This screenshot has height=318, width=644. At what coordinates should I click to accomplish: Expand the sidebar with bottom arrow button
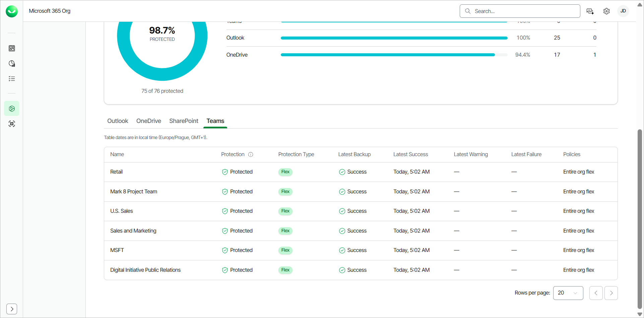(x=12, y=309)
